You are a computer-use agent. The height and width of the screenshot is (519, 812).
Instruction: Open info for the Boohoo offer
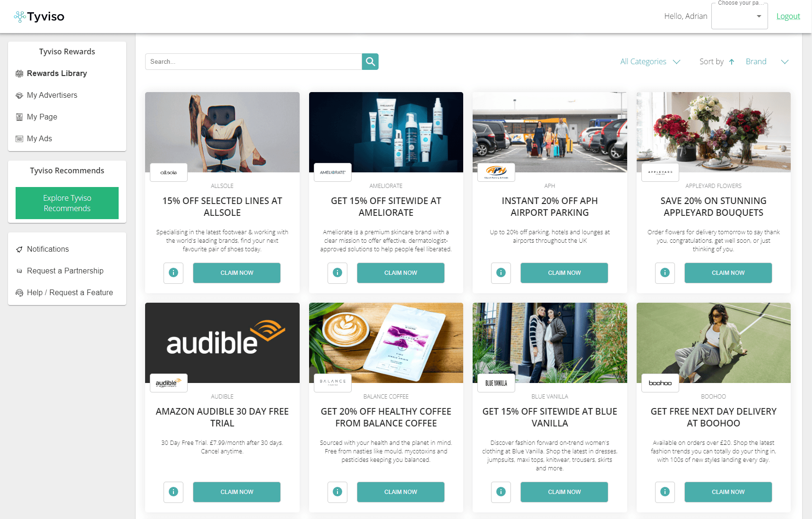click(x=665, y=492)
